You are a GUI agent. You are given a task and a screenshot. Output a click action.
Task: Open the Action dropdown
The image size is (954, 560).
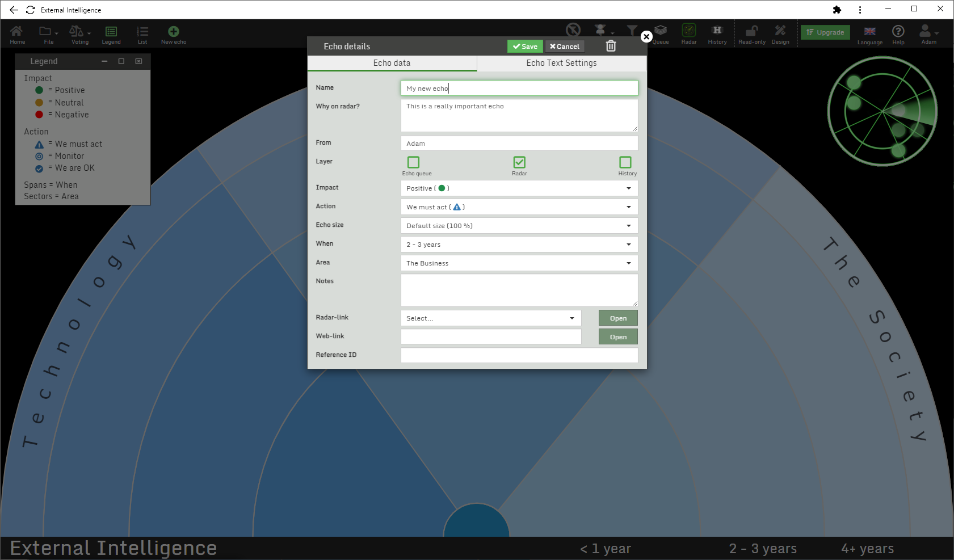pyautogui.click(x=519, y=207)
